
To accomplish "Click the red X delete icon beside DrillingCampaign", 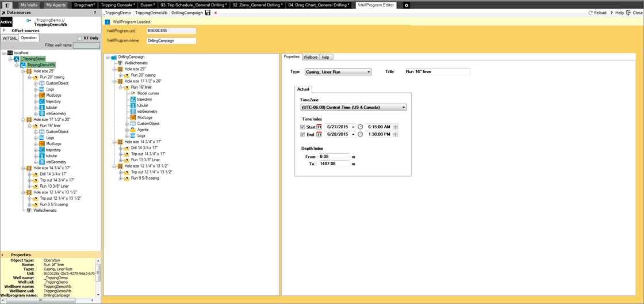I will click(x=216, y=13).
